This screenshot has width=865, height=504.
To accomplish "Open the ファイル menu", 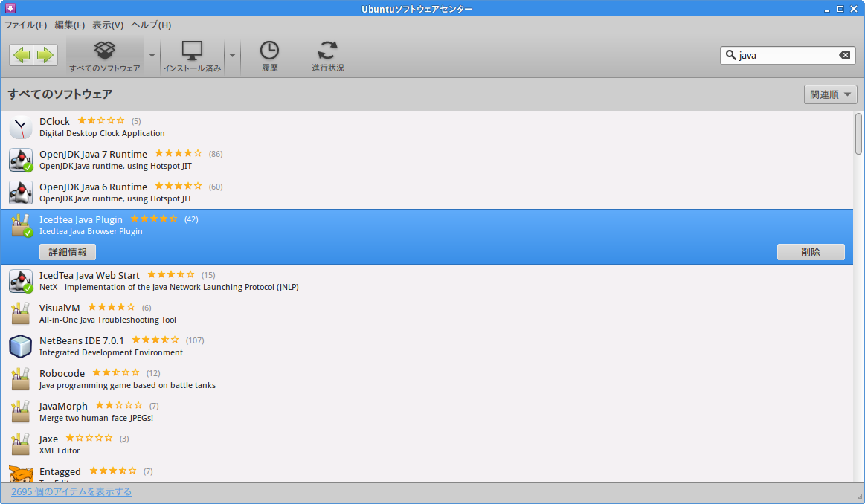I will 26,25.
